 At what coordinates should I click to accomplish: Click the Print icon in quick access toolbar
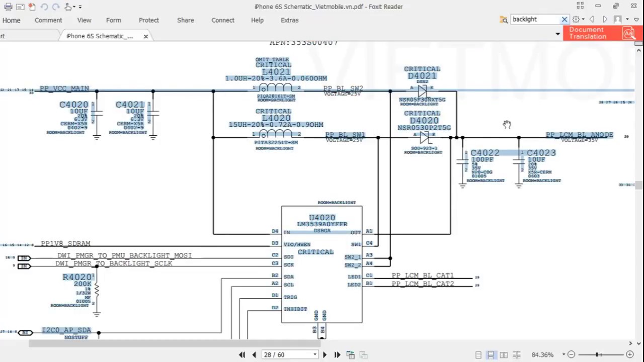tap(8, 7)
